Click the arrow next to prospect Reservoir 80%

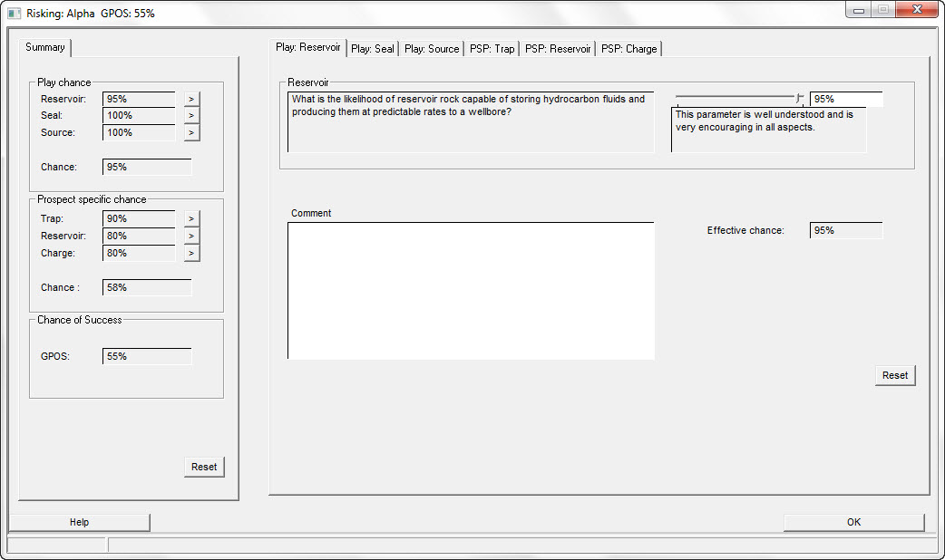(x=191, y=237)
